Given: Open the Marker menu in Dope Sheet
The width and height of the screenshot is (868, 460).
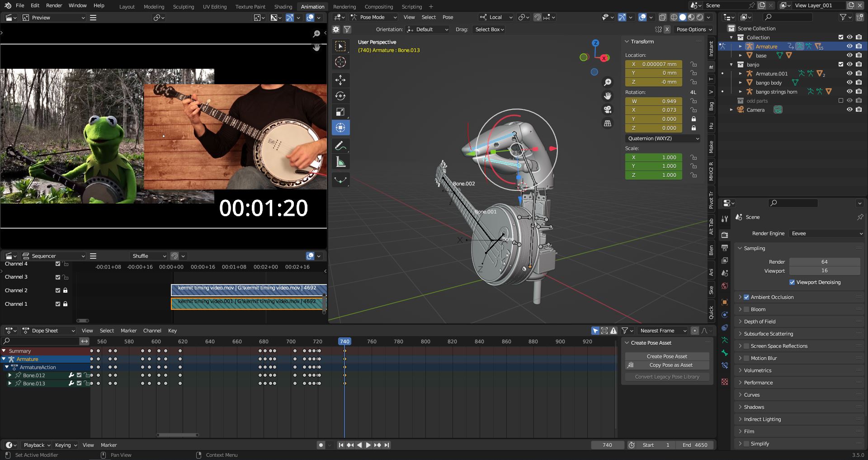Looking at the screenshot, I should [128, 331].
